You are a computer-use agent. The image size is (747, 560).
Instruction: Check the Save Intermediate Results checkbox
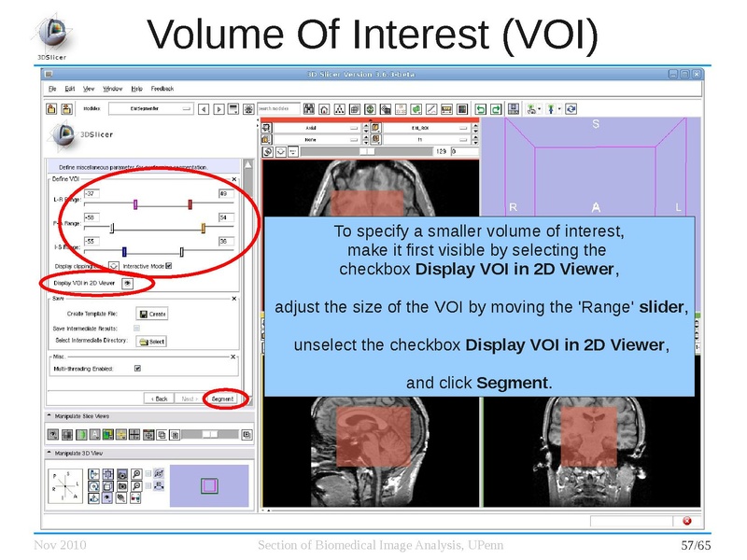pyautogui.click(x=135, y=327)
